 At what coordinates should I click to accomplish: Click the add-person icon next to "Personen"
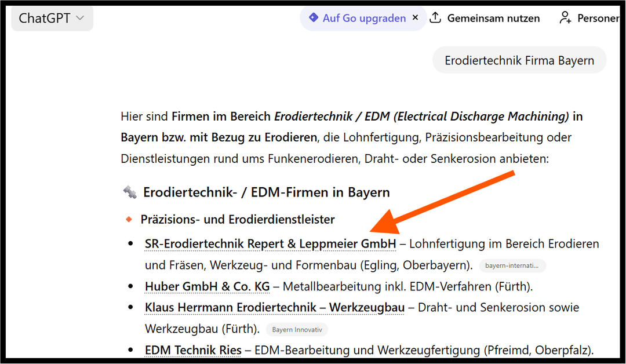565,17
